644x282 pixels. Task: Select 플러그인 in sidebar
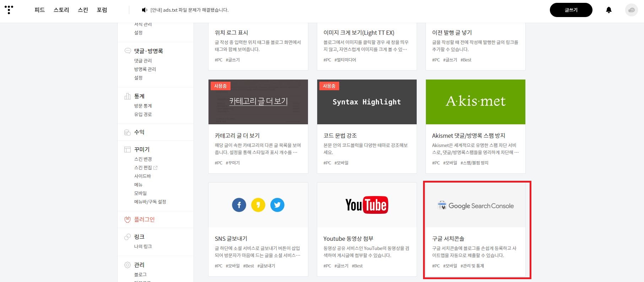(x=144, y=219)
